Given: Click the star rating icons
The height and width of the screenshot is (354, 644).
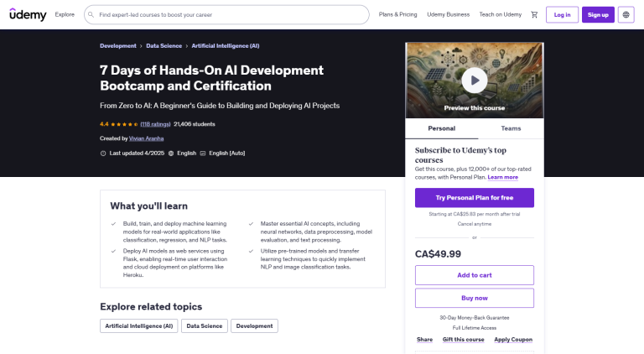Looking at the screenshot, I should click(x=124, y=124).
